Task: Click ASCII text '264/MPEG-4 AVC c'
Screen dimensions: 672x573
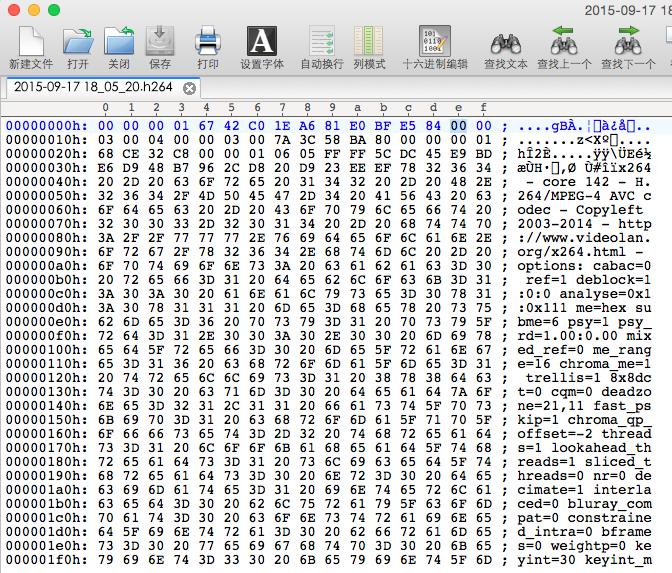Action: tap(585, 196)
